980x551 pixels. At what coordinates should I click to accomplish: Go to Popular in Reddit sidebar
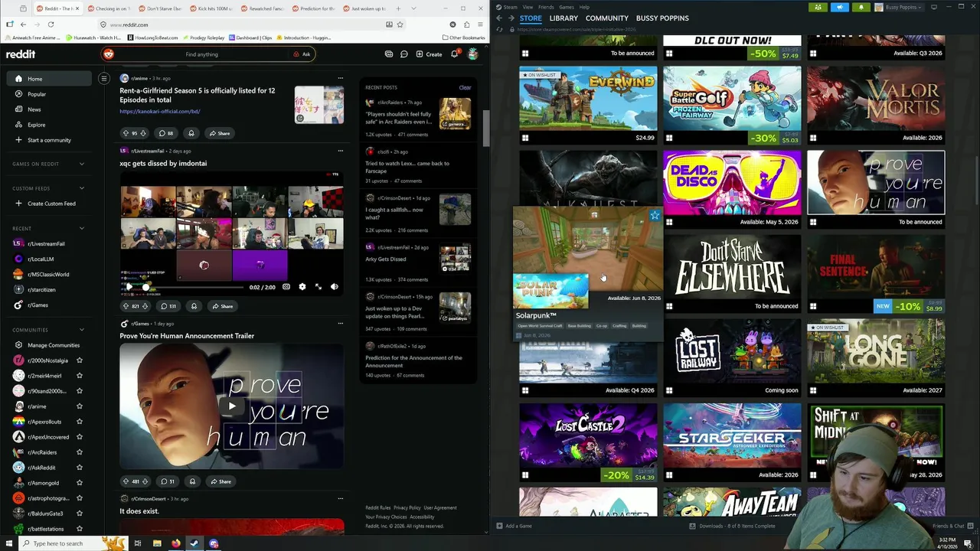point(37,94)
